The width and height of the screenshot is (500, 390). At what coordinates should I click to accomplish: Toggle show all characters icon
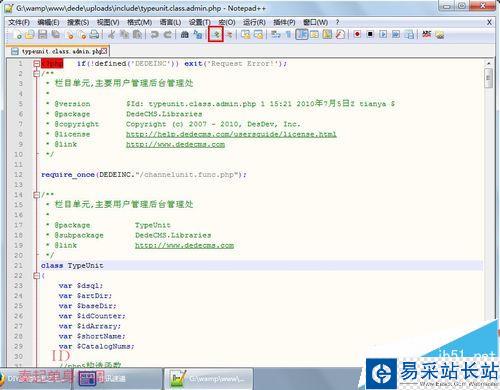click(x=288, y=34)
